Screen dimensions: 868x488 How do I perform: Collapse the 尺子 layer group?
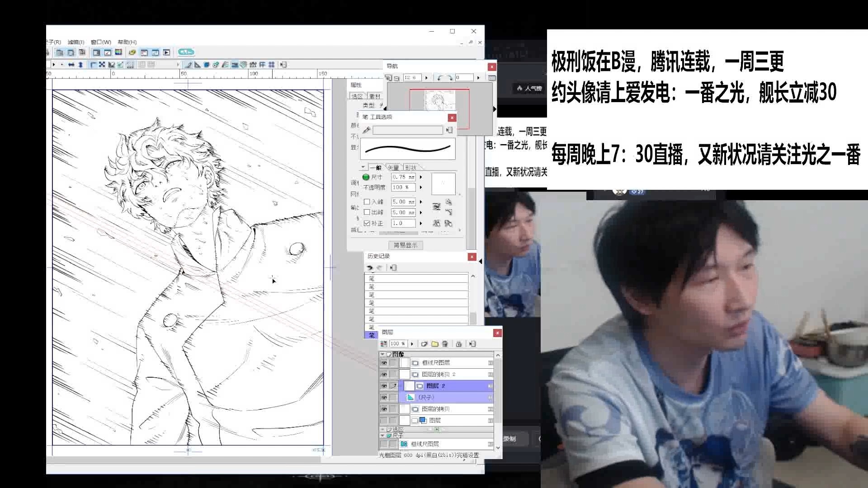(x=382, y=436)
